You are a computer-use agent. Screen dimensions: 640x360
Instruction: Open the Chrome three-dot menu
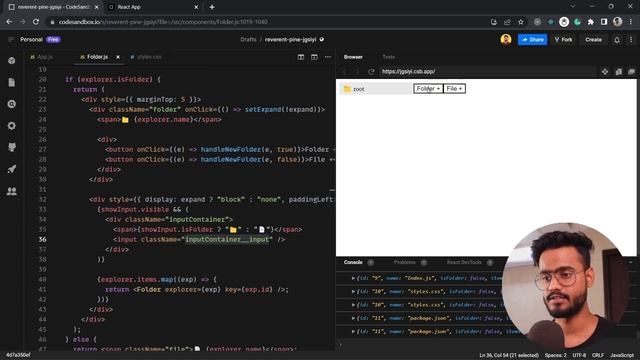click(631, 22)
